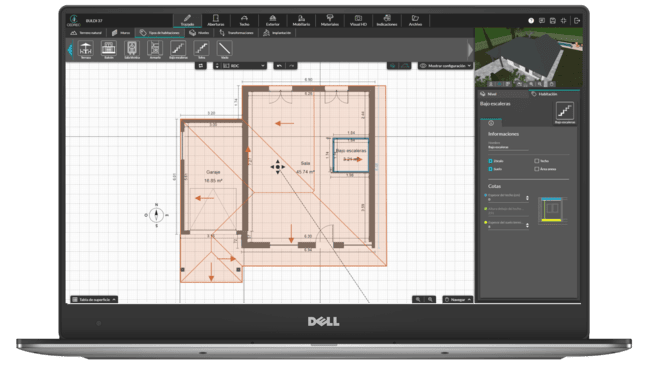
Task: Enable the Área anexa checkbox
Action: coord(536,169)
